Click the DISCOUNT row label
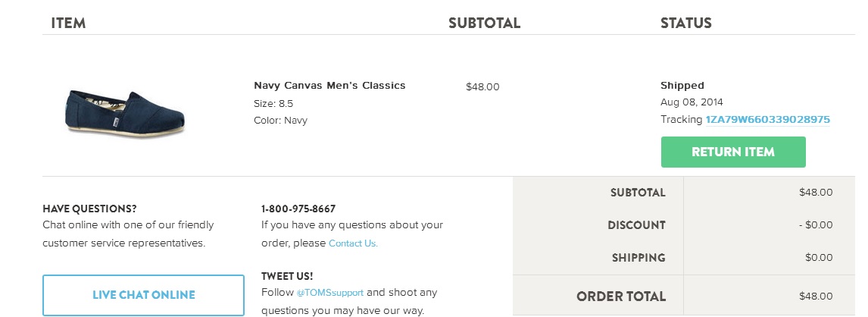 pyautogui.click(x=636, y=225)
